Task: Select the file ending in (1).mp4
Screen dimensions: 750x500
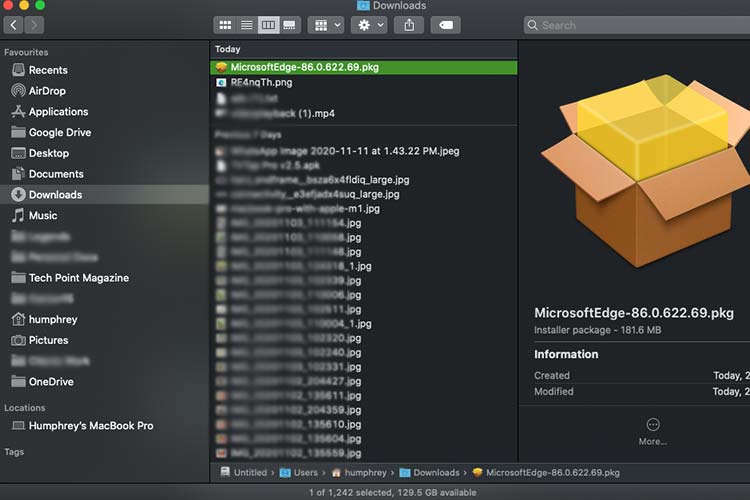Action: click(x=364, y=113)
